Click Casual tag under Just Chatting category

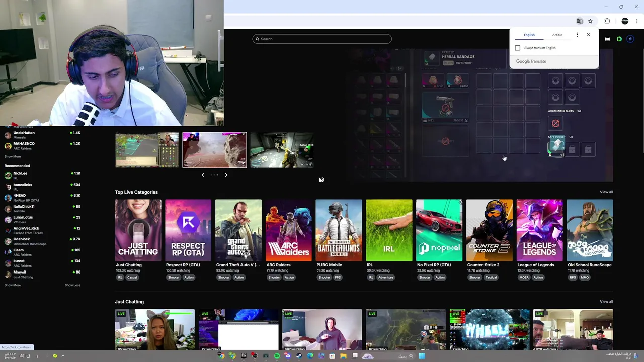coord(132,277)
